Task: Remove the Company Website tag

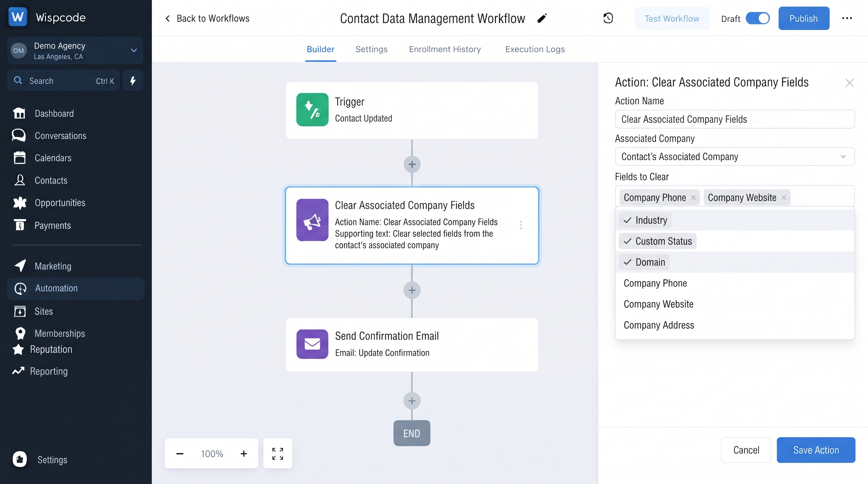Action: 784,198
